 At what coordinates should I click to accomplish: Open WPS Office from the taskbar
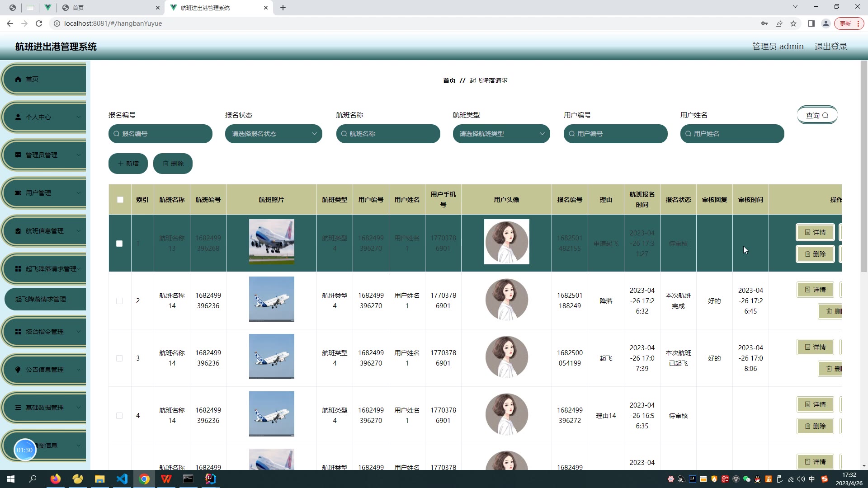[x=166, y=479]
